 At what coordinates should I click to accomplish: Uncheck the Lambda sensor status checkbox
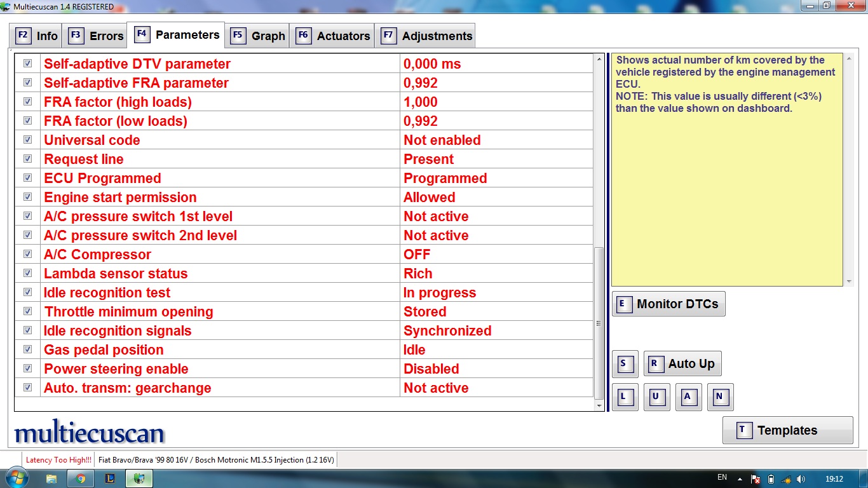tap(27, 273)
